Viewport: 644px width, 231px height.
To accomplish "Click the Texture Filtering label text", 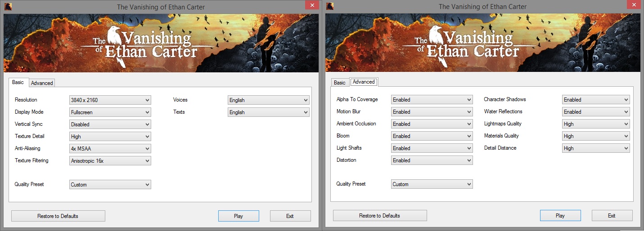I will (32, 160).
